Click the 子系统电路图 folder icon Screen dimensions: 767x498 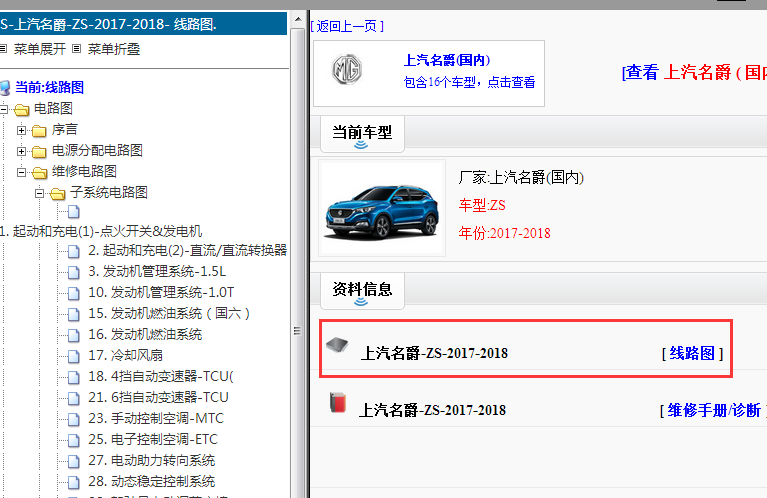click(x=58, y=194)
